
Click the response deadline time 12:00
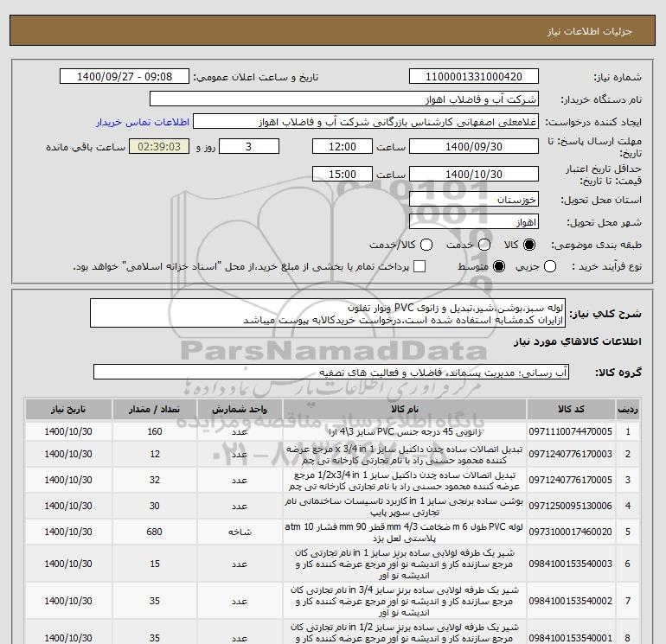pos(343,146)
